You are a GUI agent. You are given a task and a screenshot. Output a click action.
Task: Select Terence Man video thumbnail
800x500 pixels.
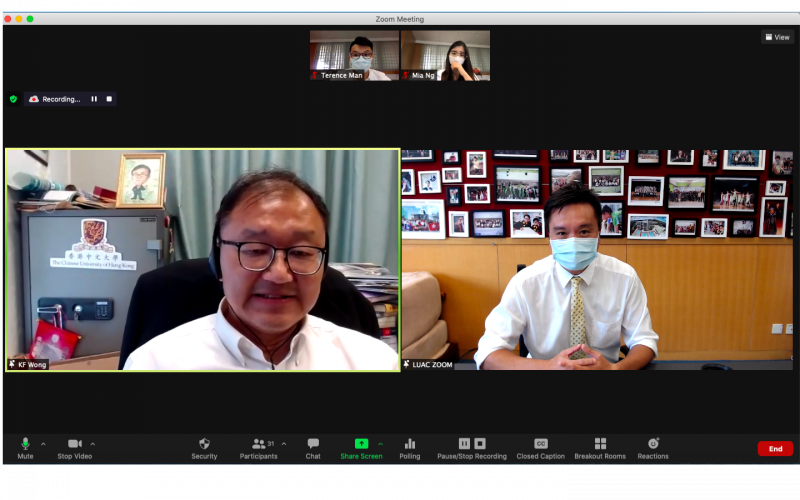pyautogui.click(x=354, y=55)
